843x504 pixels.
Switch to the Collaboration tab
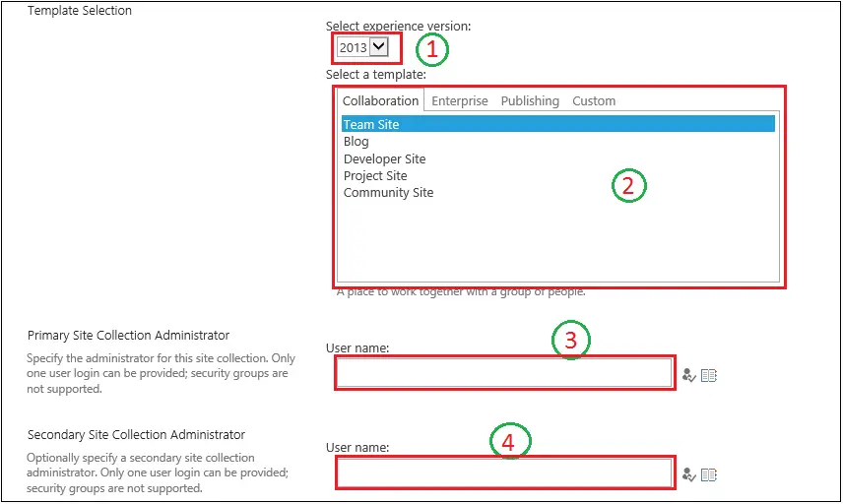tap(381, 101)
